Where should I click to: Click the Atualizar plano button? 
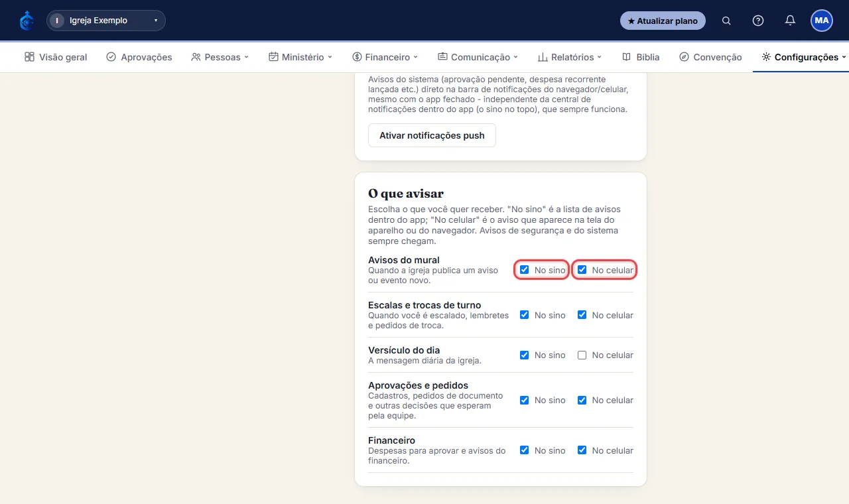pyautogui.click(x=663, y=21)
